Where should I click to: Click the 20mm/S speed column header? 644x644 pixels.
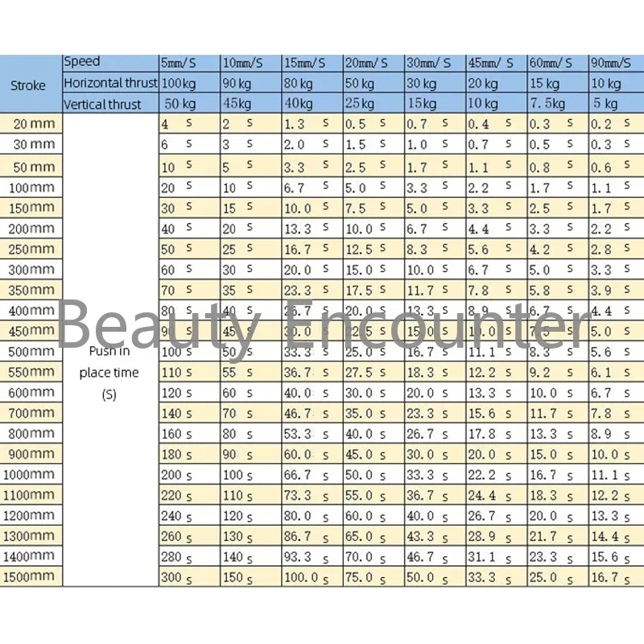coord(374,63)
